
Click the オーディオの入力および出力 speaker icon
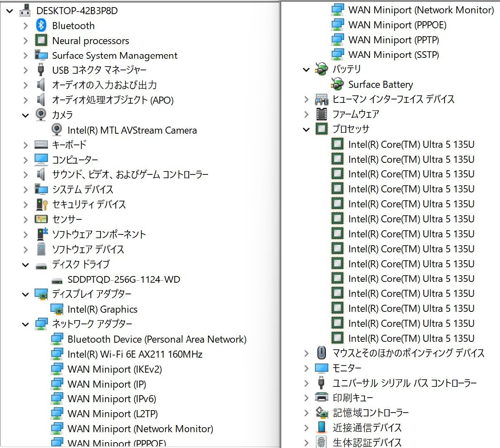(41, 85)
